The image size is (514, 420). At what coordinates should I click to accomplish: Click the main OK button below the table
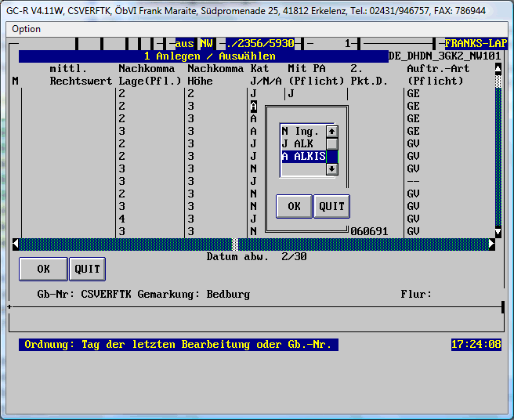click(43, 270)
